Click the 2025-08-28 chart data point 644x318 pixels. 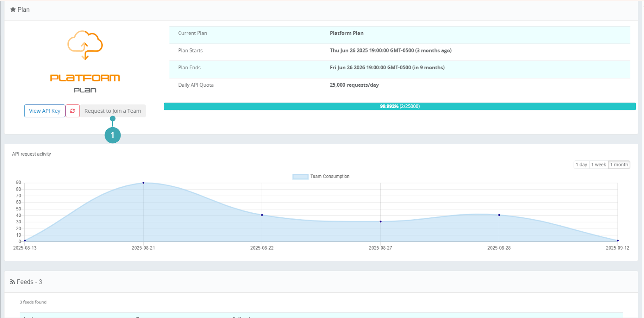(x=499, y=215)
